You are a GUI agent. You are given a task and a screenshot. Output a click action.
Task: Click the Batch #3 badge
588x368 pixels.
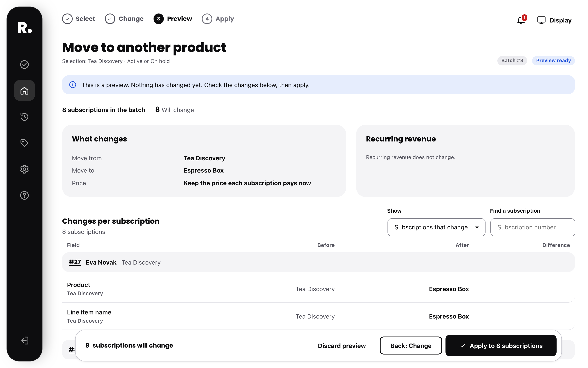pos(512,60)
